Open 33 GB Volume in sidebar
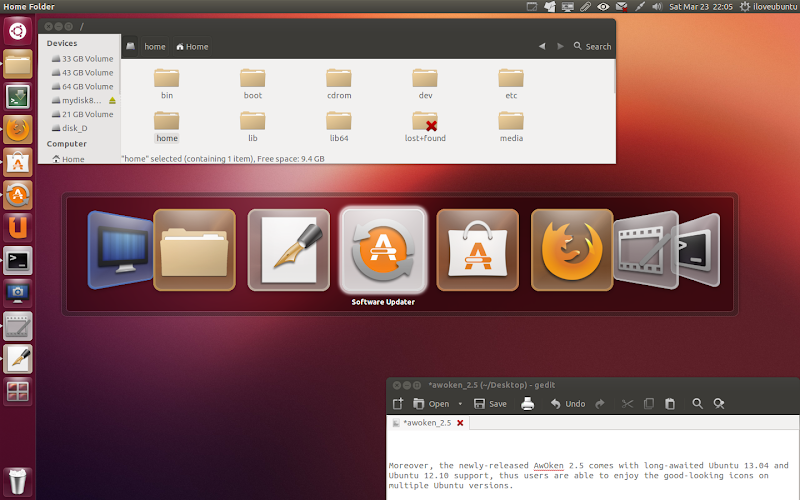Viewport: 800px width, 500px height. coord(82,59)
